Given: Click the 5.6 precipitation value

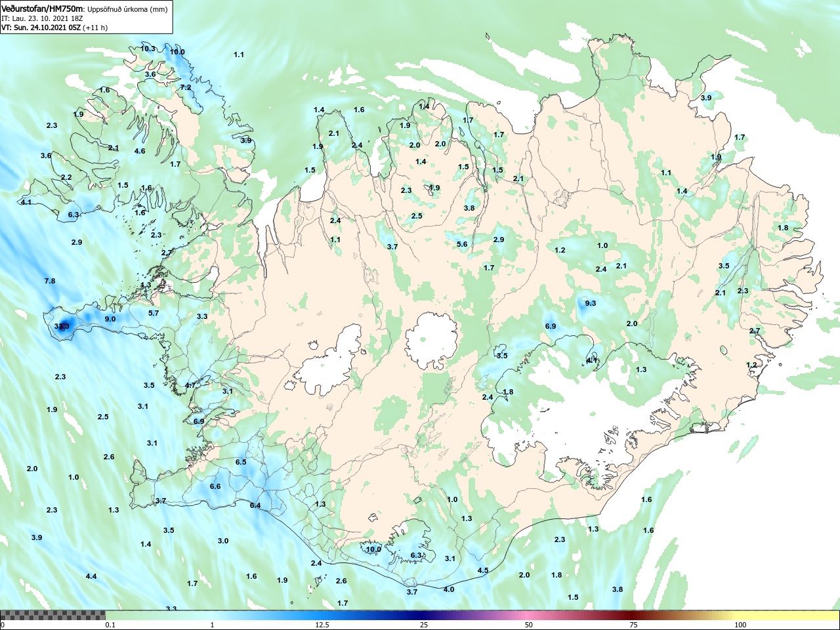Looking at the screenshot, I should click(462, 244).
